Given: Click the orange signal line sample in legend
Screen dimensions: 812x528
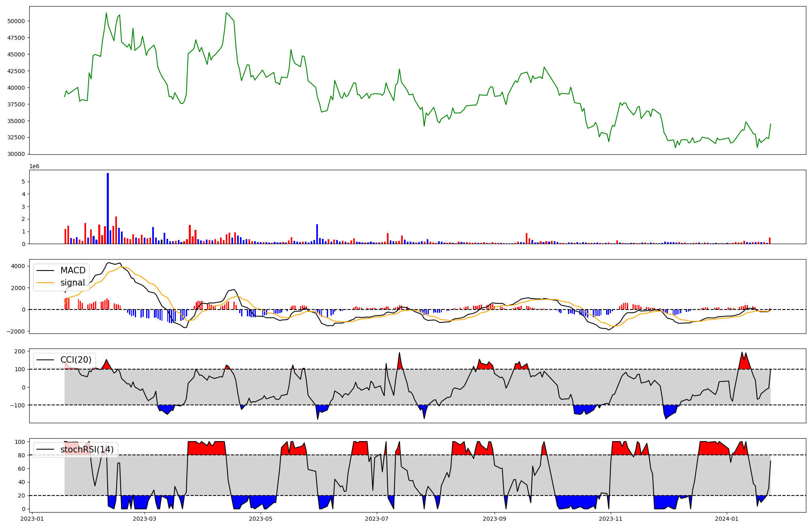Looking at the screenshot, I should (45, 283).
